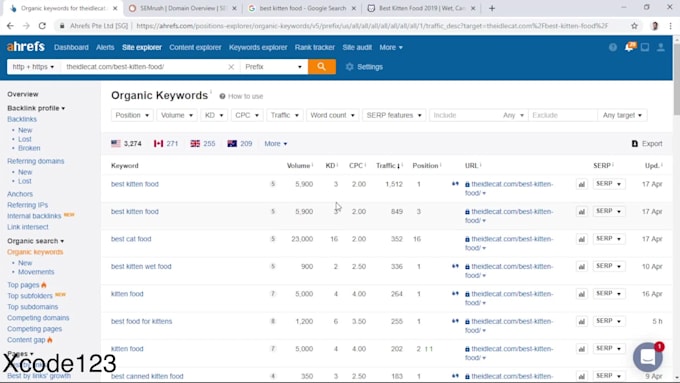Open the http + https protocol dropdown

point(33,67)
